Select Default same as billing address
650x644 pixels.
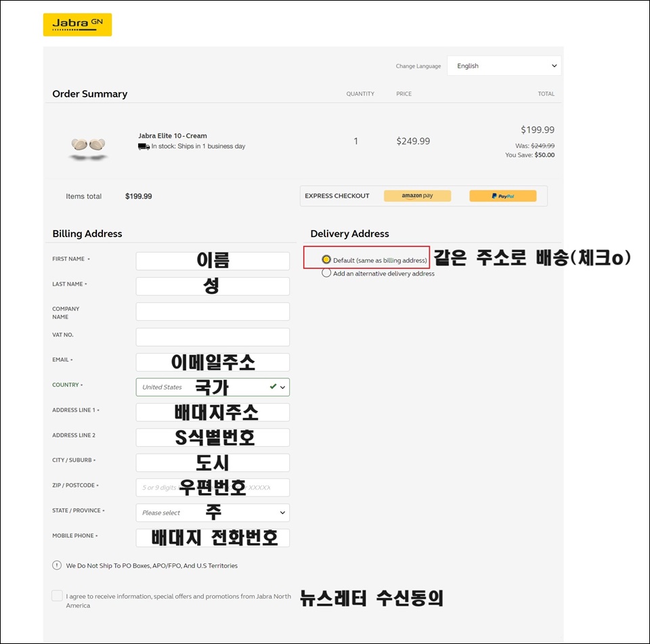(x=326, y=259)
